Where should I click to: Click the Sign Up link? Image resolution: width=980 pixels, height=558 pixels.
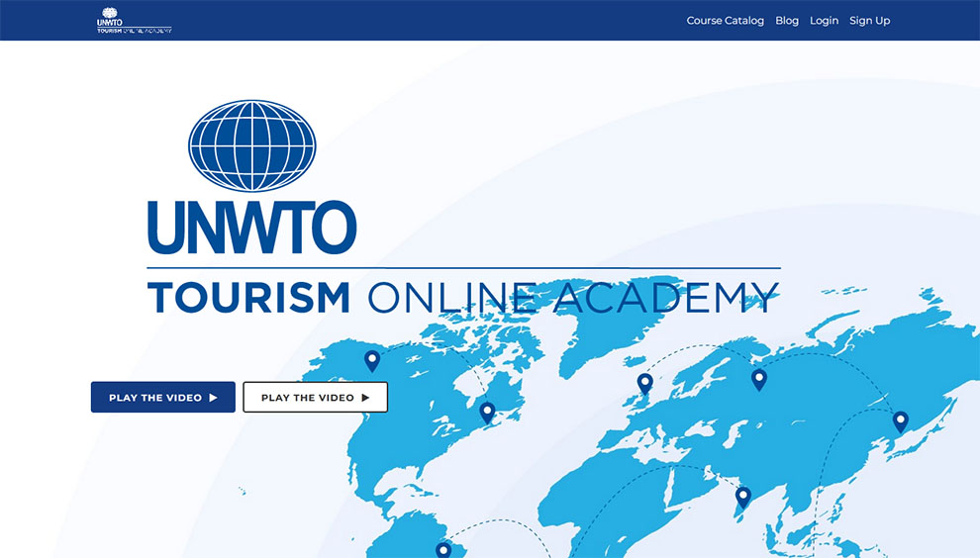coord(869,21)
